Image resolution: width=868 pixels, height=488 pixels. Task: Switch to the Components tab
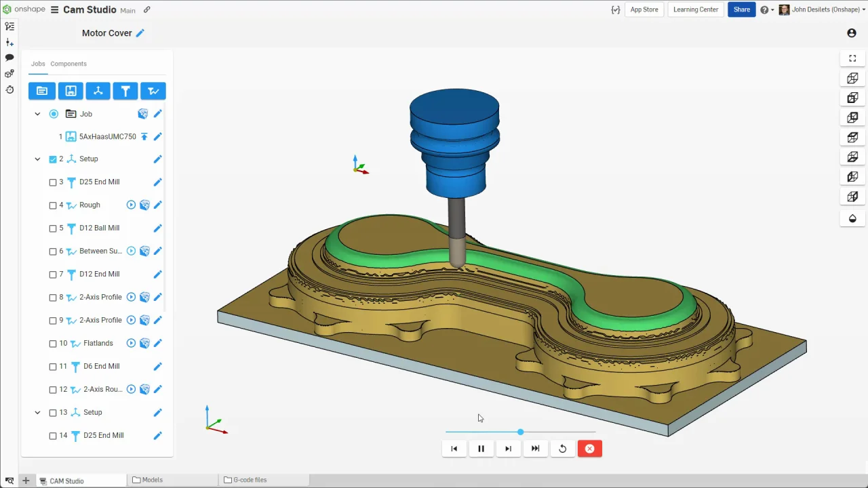point(68,64)
